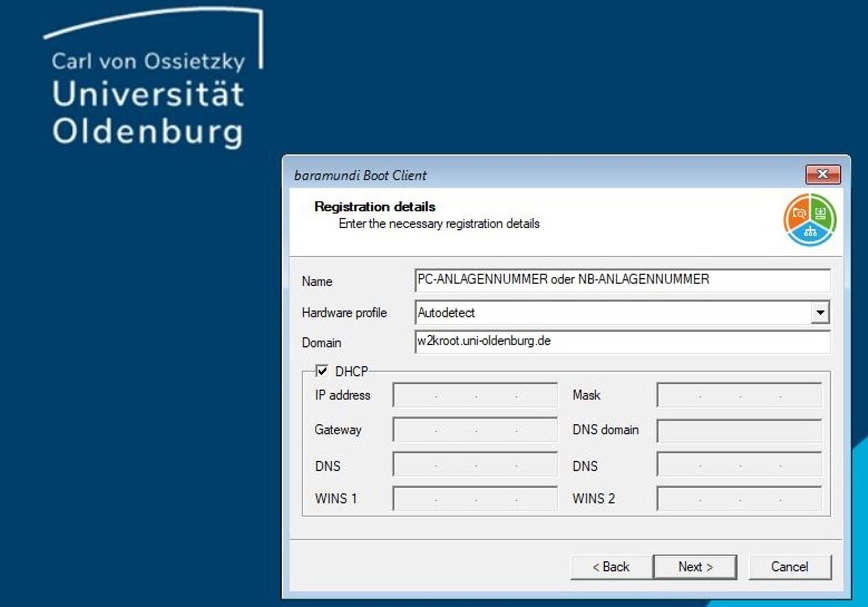
Task: Open the Hardware profile dropdown arrow
Action: coord(820,312)
